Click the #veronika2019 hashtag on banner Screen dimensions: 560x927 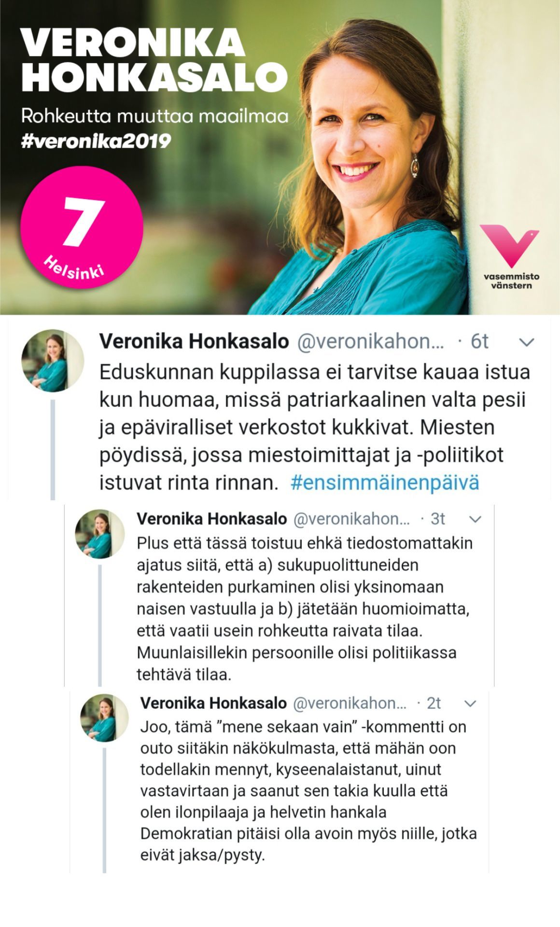(96, 141)
